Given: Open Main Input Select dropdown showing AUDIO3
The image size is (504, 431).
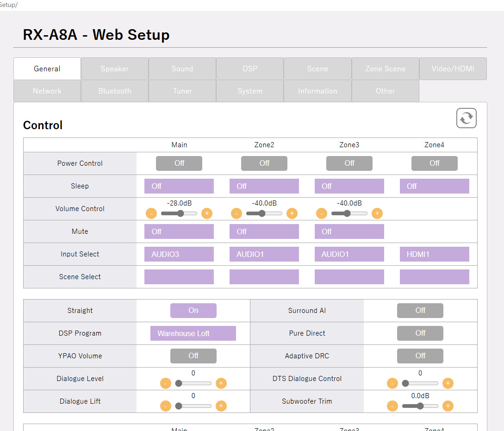Looking at the screenshot, I should (x=179, y=254).
